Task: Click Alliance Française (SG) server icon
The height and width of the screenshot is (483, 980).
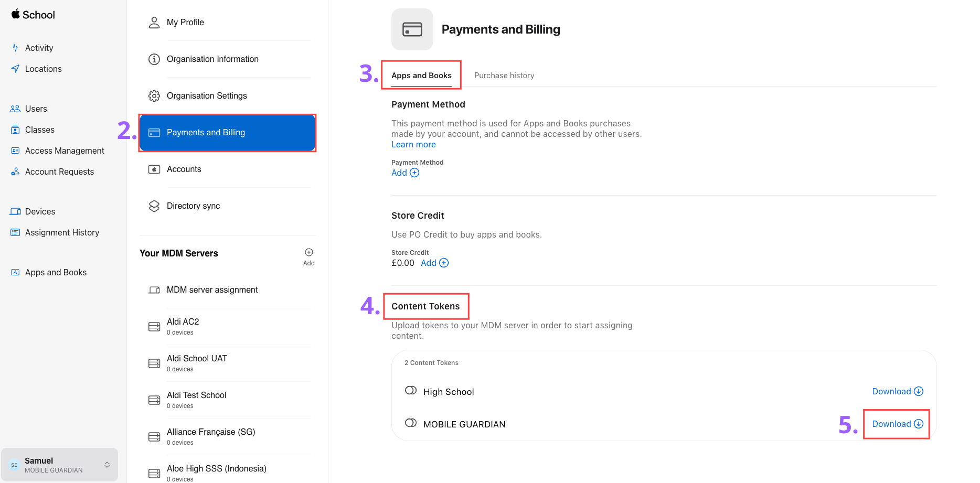Action: click(x=154, y=437)
